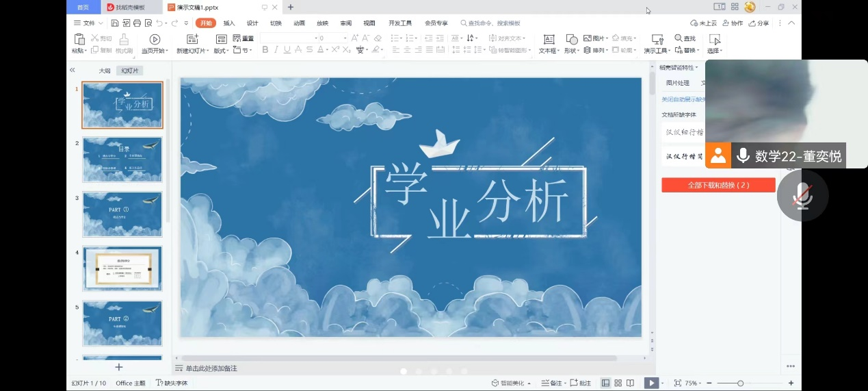
Task: Open the 插入 (Insert) ribbon tab
Action: pyautogui.click(x=229, y=23)
